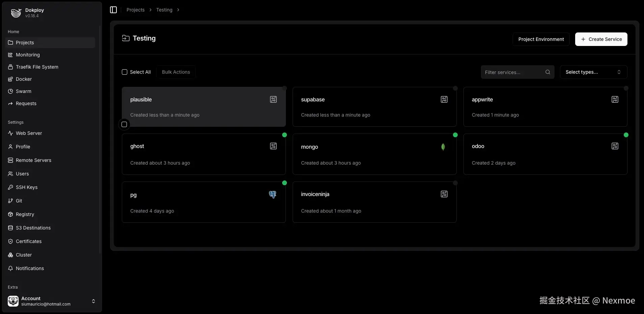Click the Projects folder icon in sidebar
This screenshot has height=314, width=644.
pyautogui.click(x=10, y=43)
